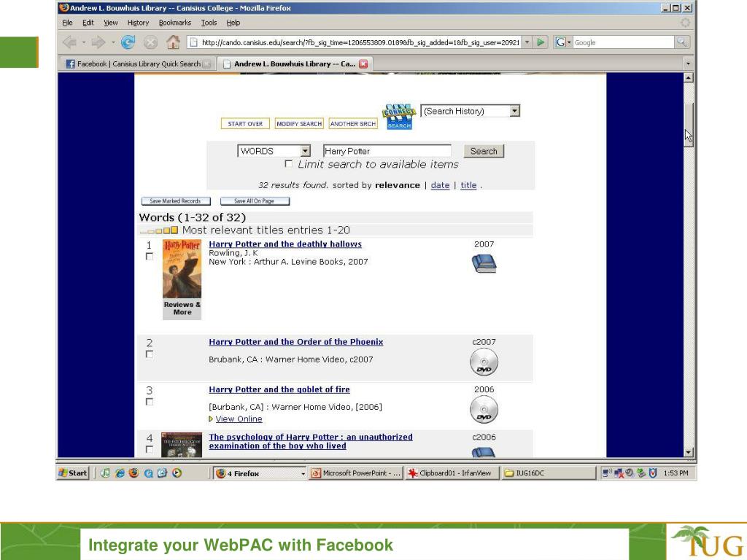The image size is (747, 560).
Task: Open the IUG16DC folder taskbar item
Action: pyautogui.click(x=549, y=472)
